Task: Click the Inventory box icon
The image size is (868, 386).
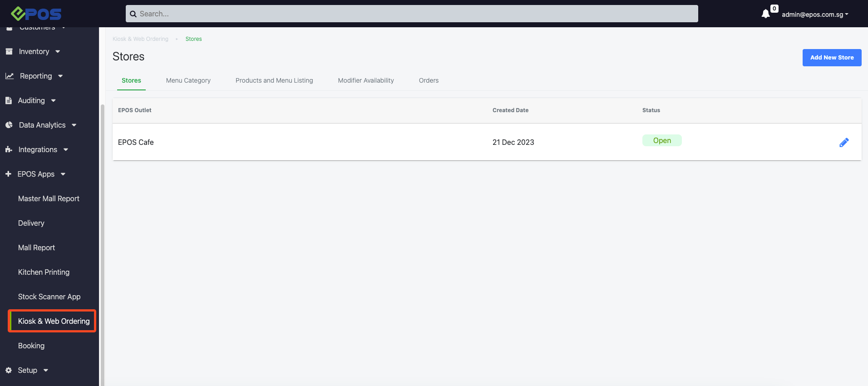Action: point(9,51)
